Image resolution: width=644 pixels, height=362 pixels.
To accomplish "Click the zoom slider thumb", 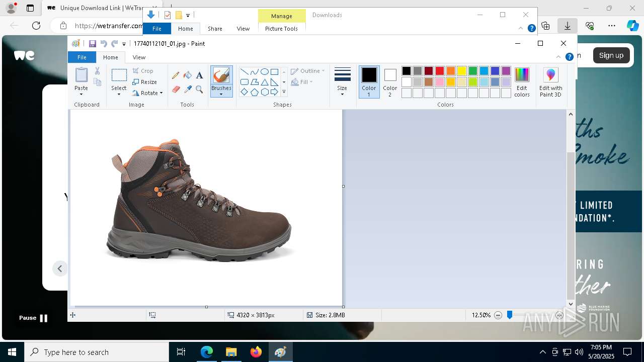I will 510,315.
